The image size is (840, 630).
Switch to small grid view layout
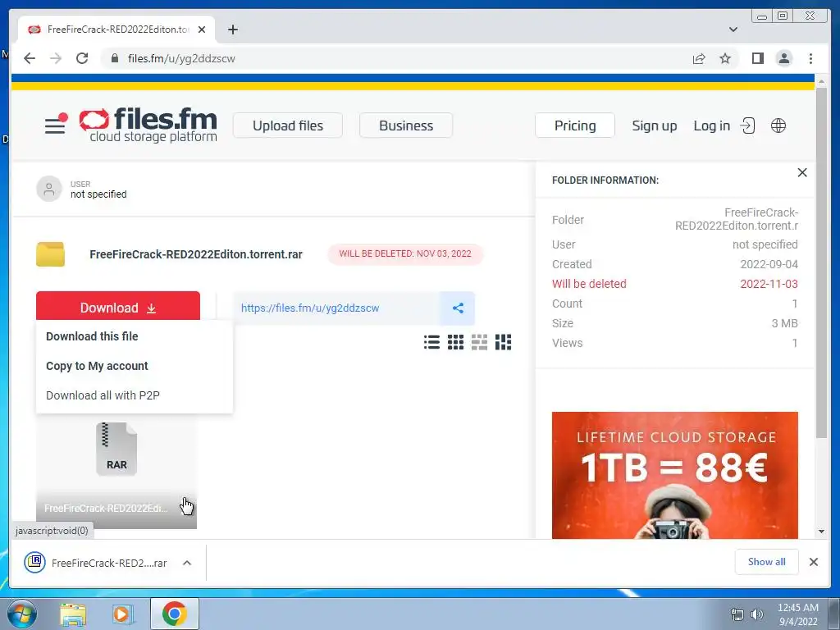[x=455, y=342]
